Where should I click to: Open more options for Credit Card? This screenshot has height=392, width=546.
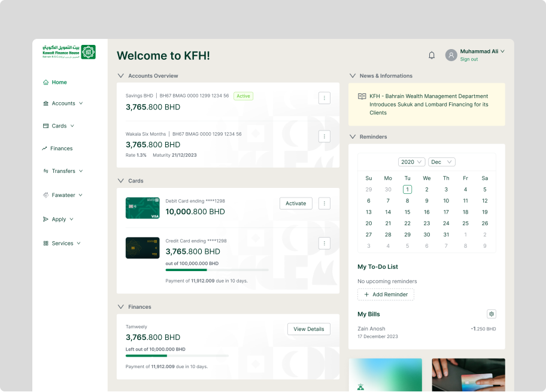coord(324,244)
